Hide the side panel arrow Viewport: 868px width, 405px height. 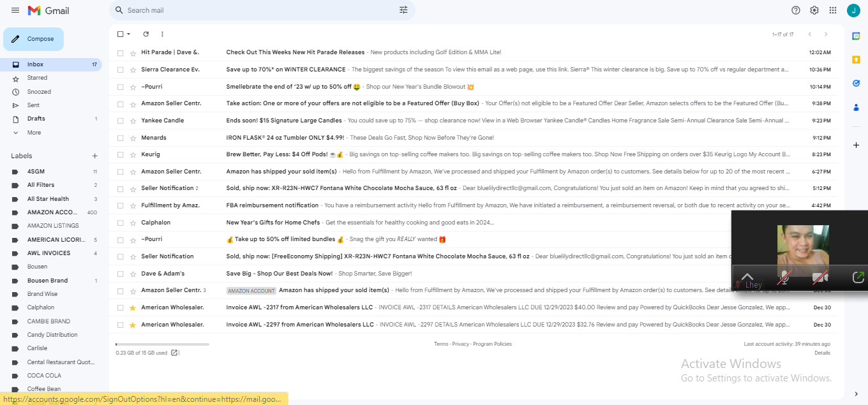pyautogui.click(x=857, y=394)
